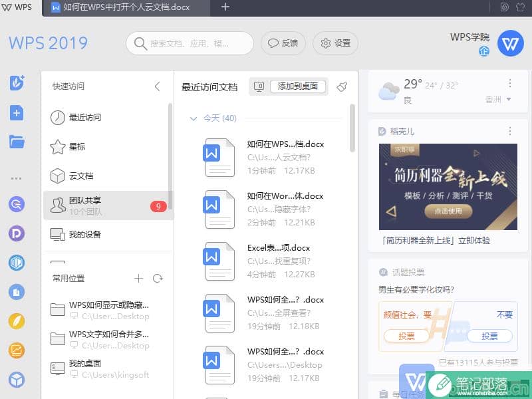Click the 话题投票 heading icon
The width and height of the screenshot is (532, 399).
click(383, 272)
